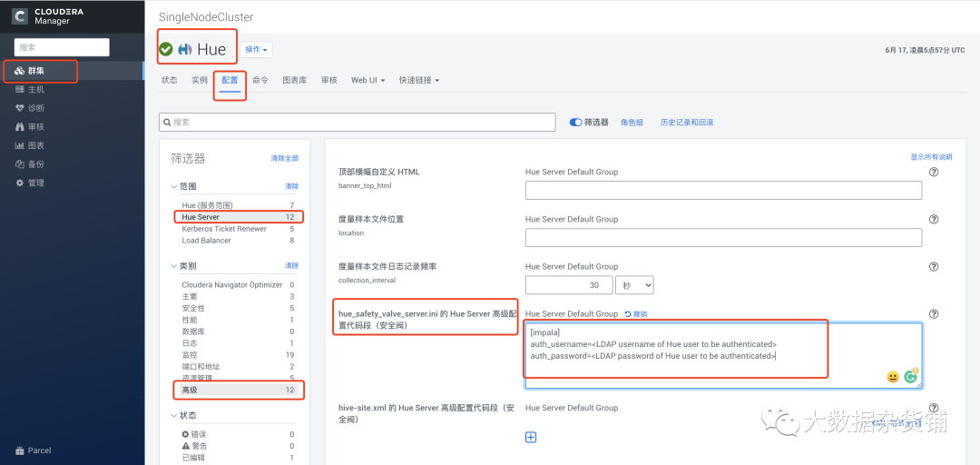Screen dimensions: 980x465
Task: Click the 显示所有说明 show all descriptions link
Action: point(931,157)
